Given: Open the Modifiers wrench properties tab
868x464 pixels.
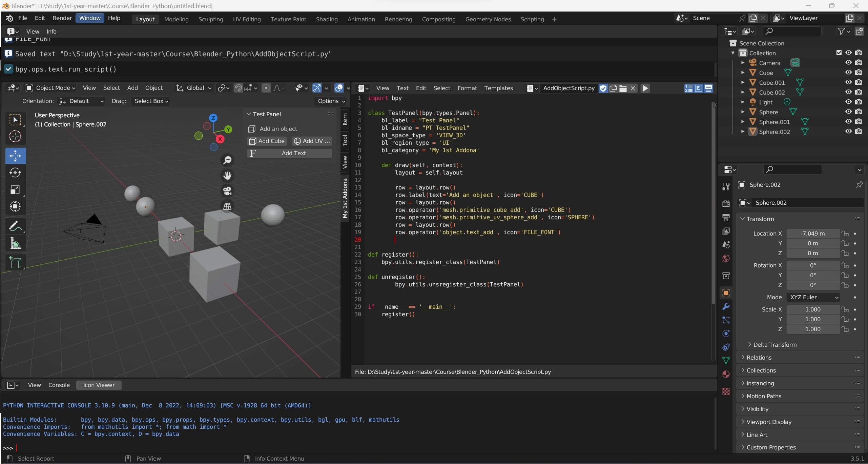Looking at the screenshot, I should (726, 306).
